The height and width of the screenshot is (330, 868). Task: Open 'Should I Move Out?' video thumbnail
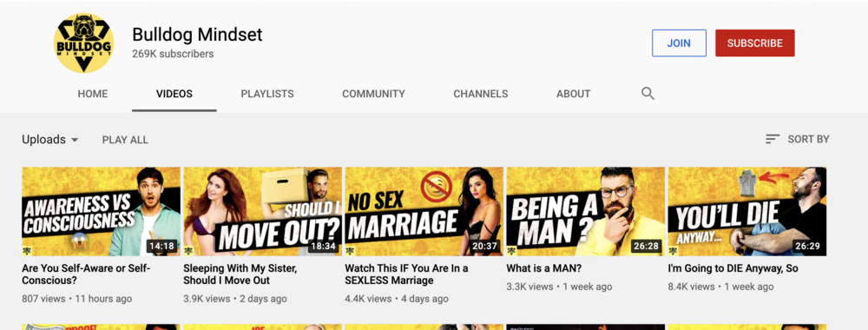click(x=263, y=212)
